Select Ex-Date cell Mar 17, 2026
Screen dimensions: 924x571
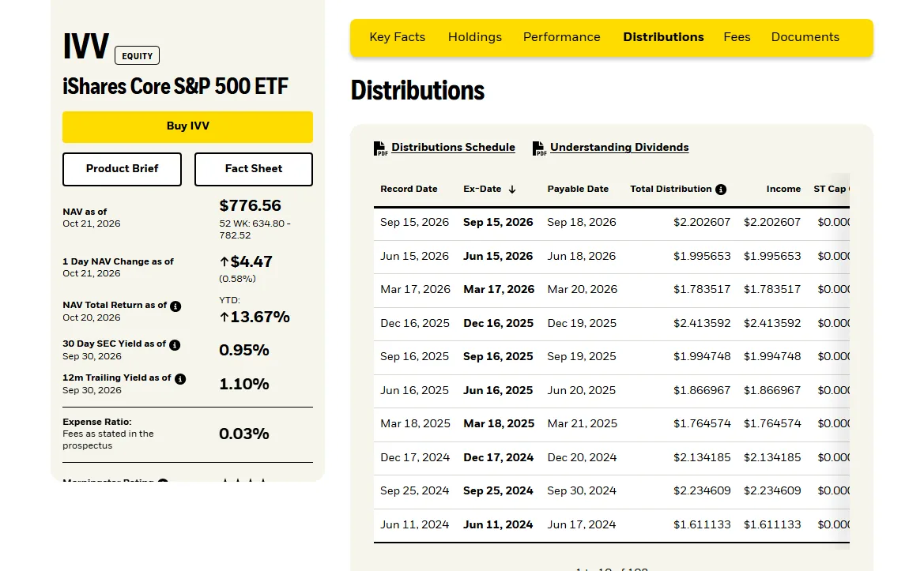[x=499, y=290]
